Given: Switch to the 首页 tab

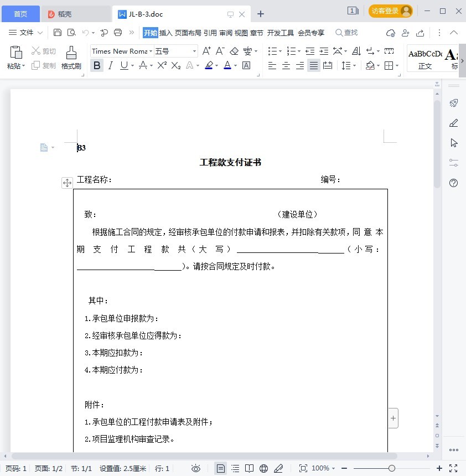Looking at the screenshot, I should coord(20,14).
